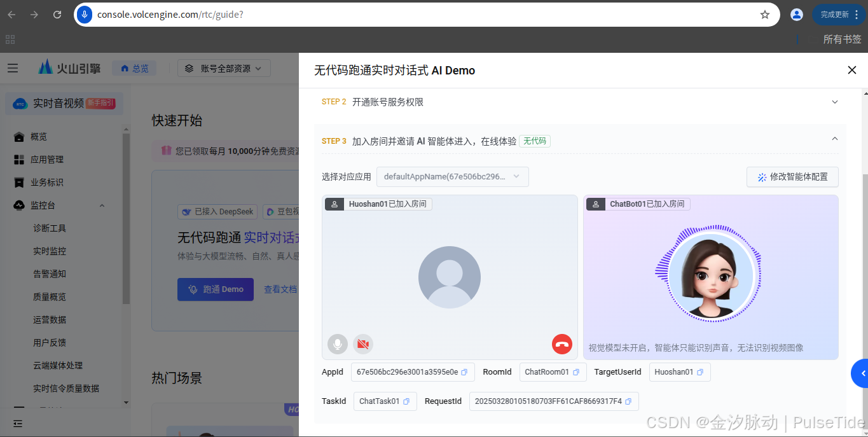Open browser profile avatar icon
Screen dimensions: 868x437
pos(796,15)
